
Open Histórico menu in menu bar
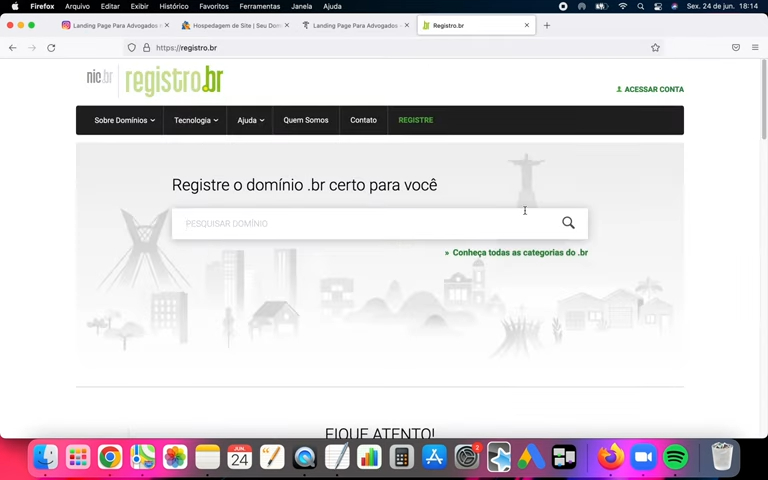coord(174,6)
